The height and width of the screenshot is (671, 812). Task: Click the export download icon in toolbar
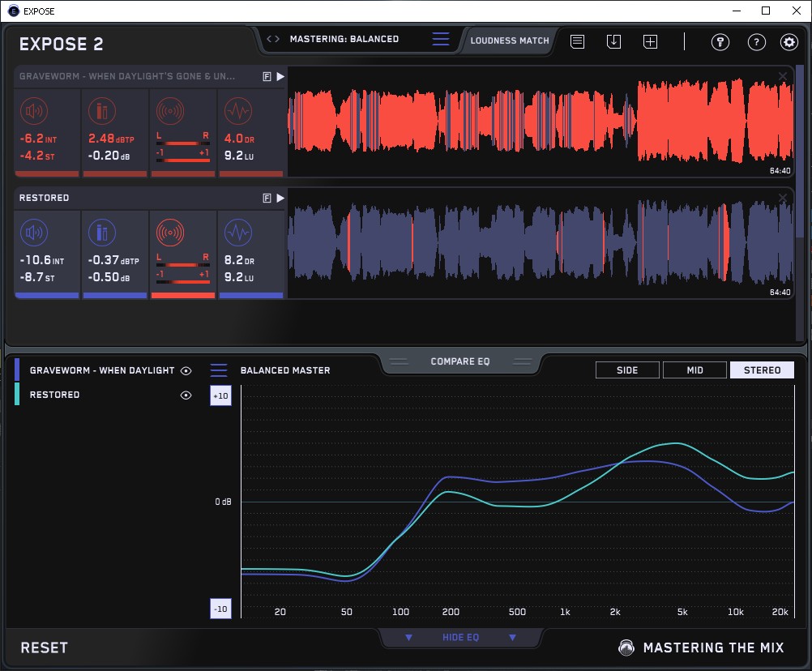[x=613, y=41]
